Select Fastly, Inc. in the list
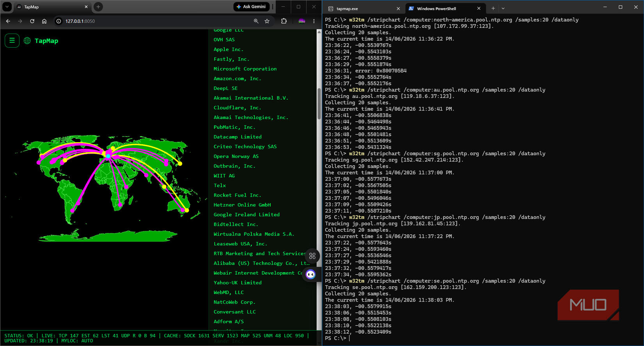The height and width of the screenshot is (346, 644). click(x=231, y=59)
